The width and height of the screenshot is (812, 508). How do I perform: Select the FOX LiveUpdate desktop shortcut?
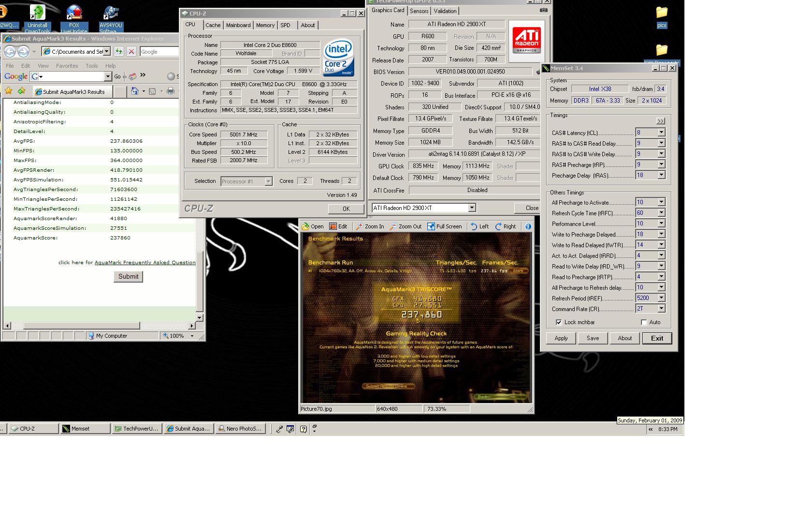74,19
